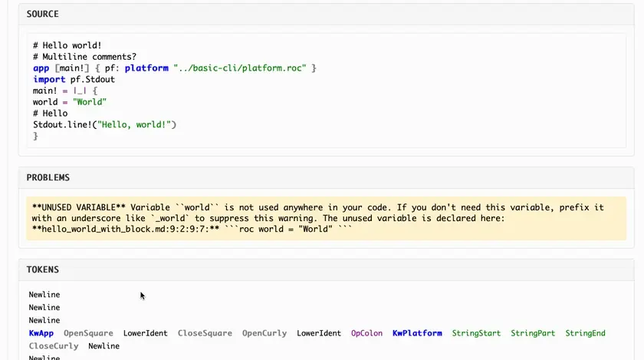The height and width of the screenshot is (360, 644).
Task: Select the CloseSquare token
Action: [x=205, y=333]
